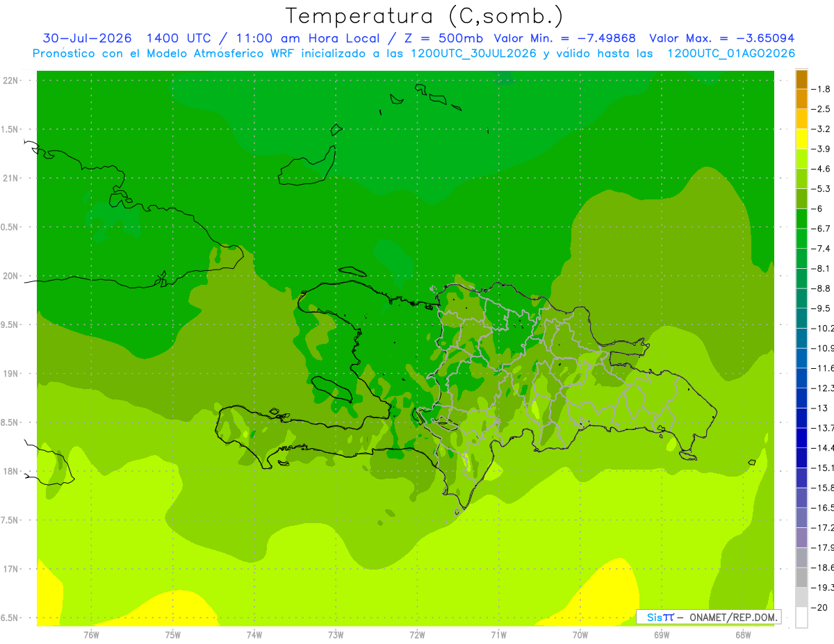The image size is (834, 644).
Task: Select valid-until time '1200UTC_01AGO2026'
Action: pyautogui.click(x=731, y=53)
